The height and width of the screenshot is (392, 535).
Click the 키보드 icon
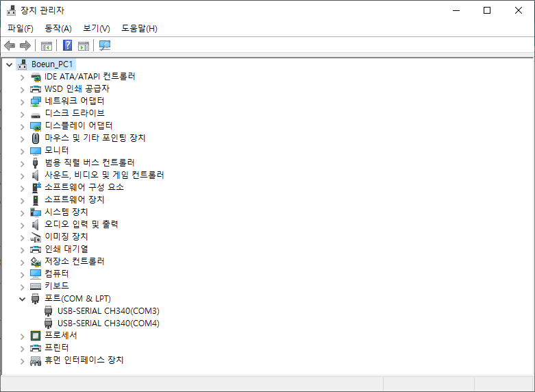36,286
